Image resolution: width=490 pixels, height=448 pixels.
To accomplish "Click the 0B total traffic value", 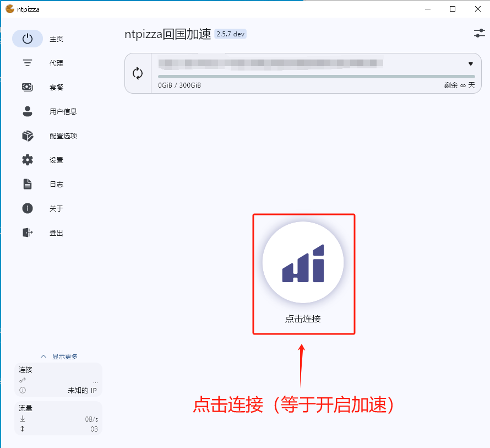I will [94, 429].
